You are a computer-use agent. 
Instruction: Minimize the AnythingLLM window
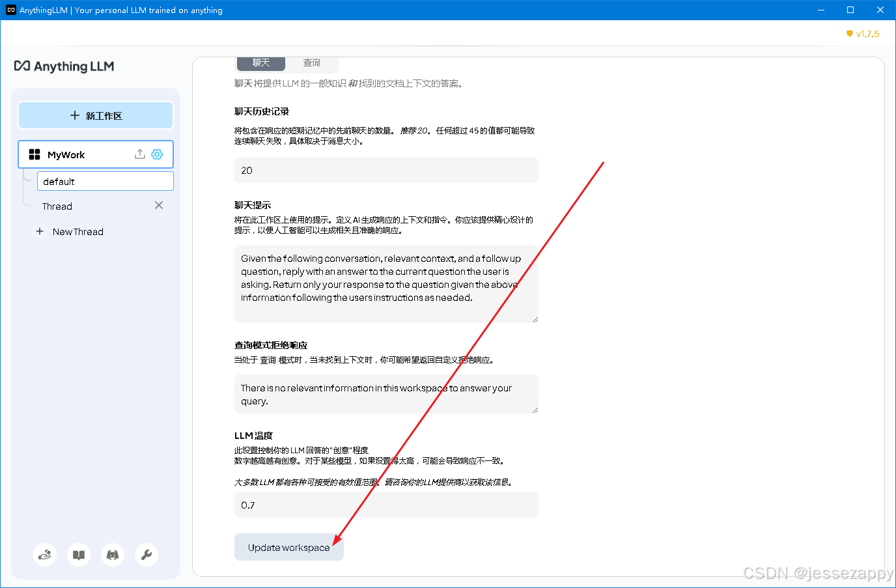[x=820, y=10]
